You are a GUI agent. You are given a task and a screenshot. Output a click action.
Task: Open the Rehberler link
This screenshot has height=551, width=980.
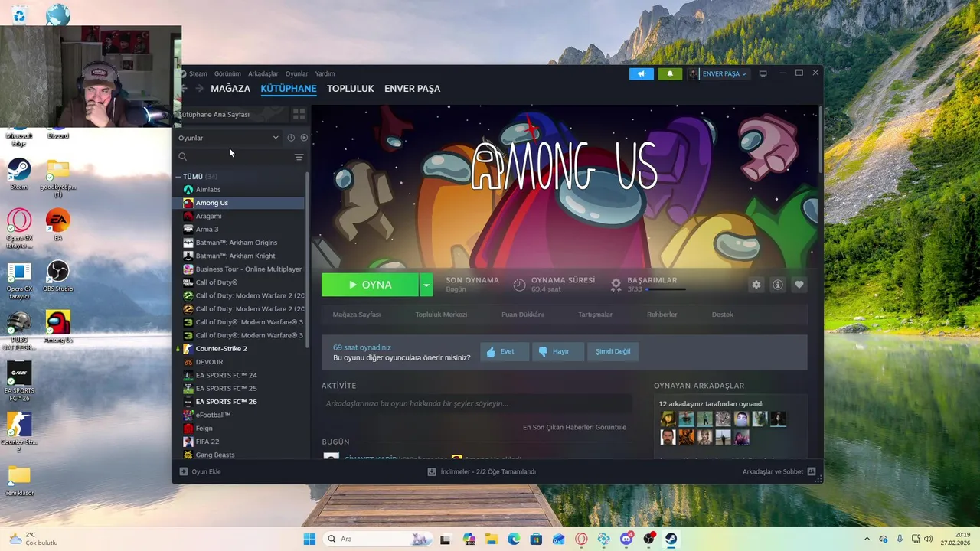pos(661,315)
